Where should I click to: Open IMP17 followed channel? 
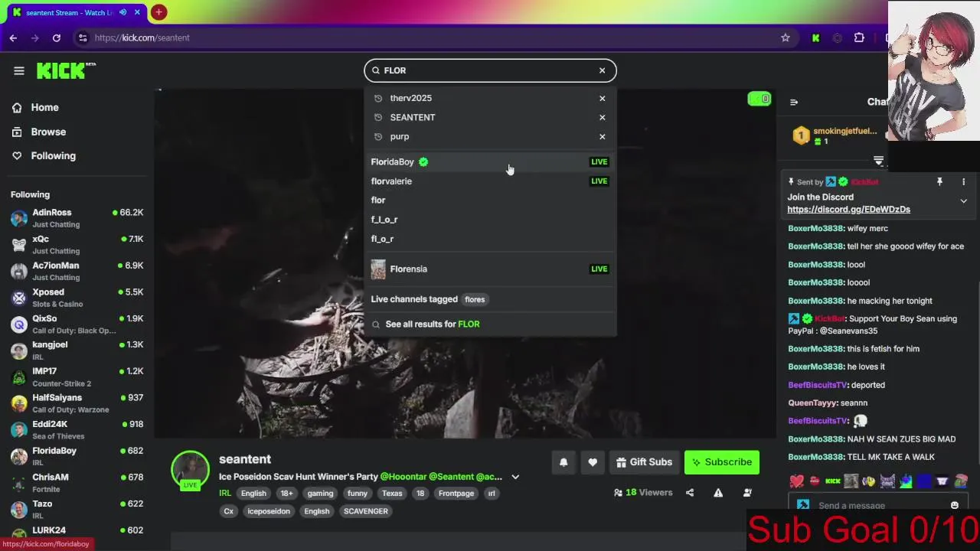coord(77,377)
